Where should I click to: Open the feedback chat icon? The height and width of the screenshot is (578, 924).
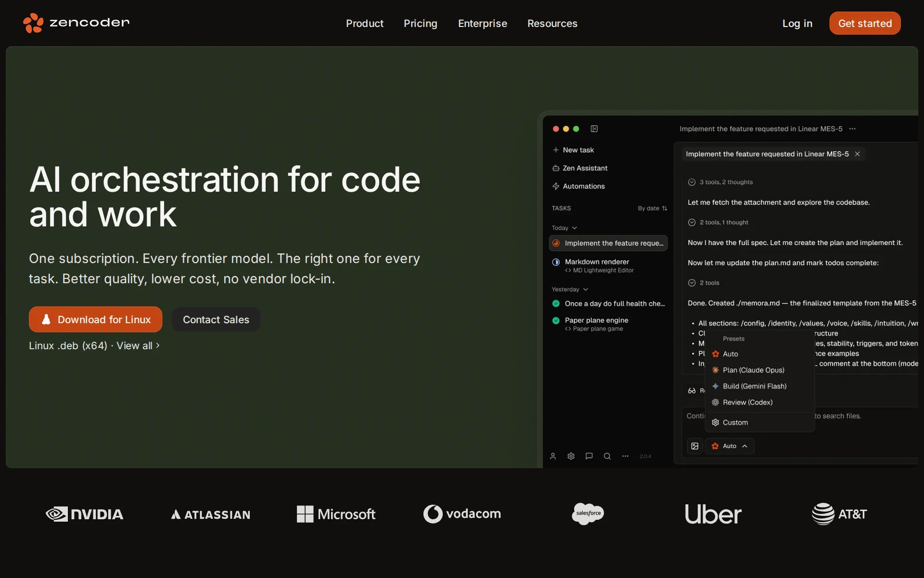[589, 456]
